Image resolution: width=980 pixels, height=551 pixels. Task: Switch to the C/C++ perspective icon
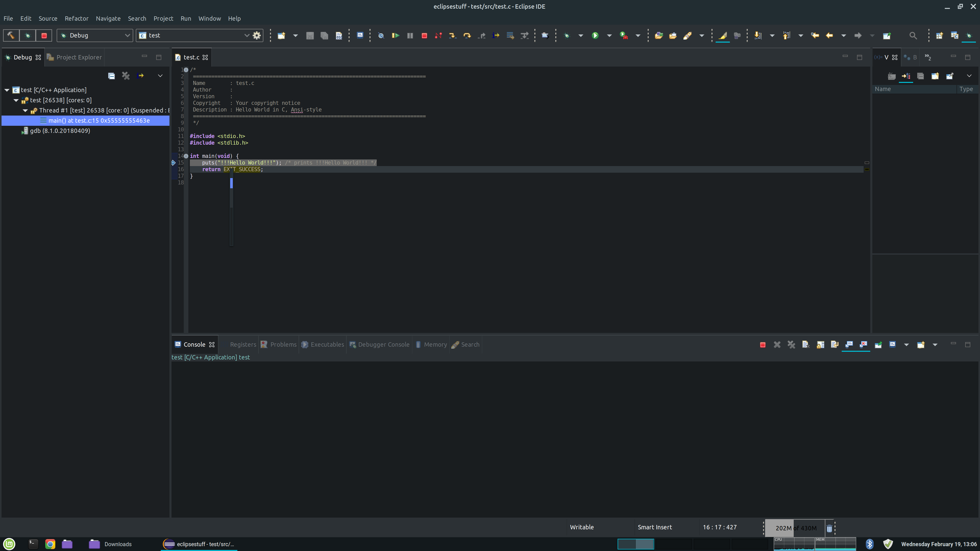[954, 35]
